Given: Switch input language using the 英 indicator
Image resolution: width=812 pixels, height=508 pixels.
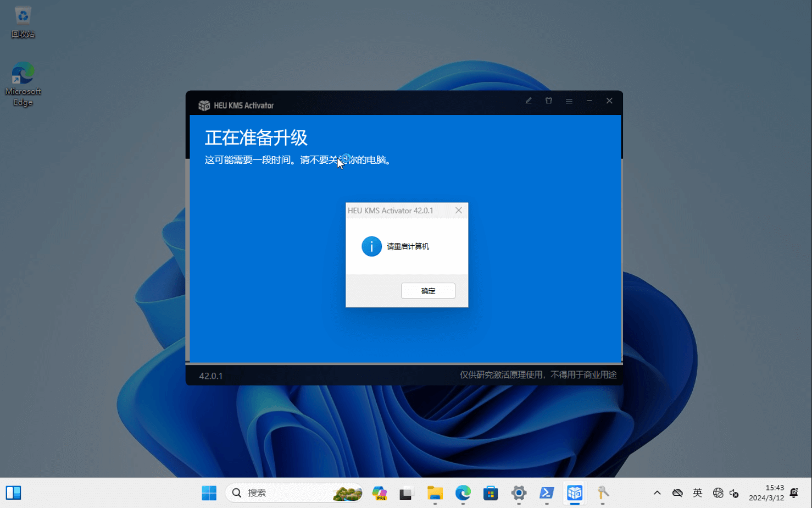Looking at the screenshot, I should [697, 493].
